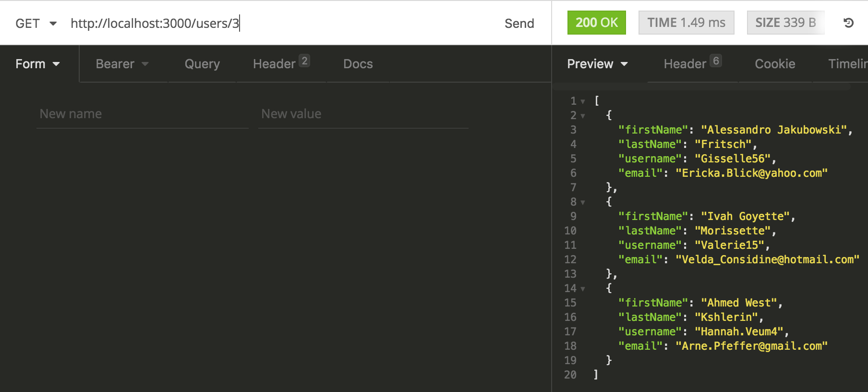The image size is (868, 392).
Task: Collapse the third user object at line 14
Action: pos(583,289)
